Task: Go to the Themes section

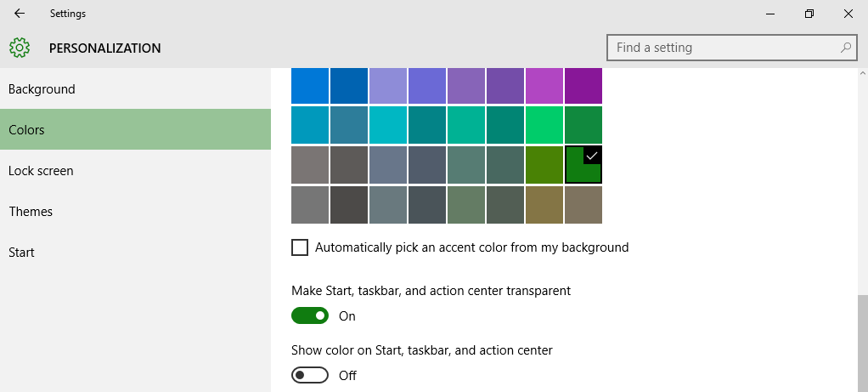Action: [x=31, y=212]
